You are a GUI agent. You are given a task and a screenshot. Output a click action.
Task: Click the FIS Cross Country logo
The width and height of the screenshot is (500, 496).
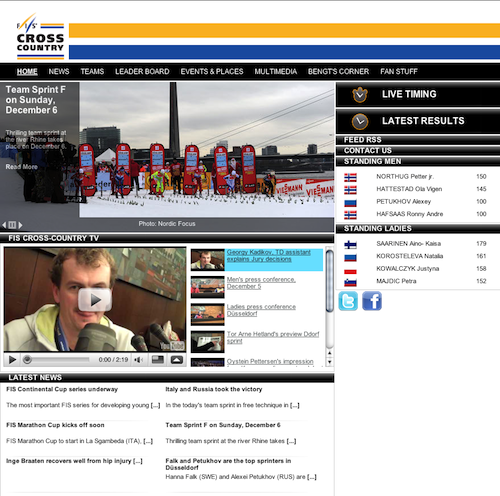click(40, 37)
